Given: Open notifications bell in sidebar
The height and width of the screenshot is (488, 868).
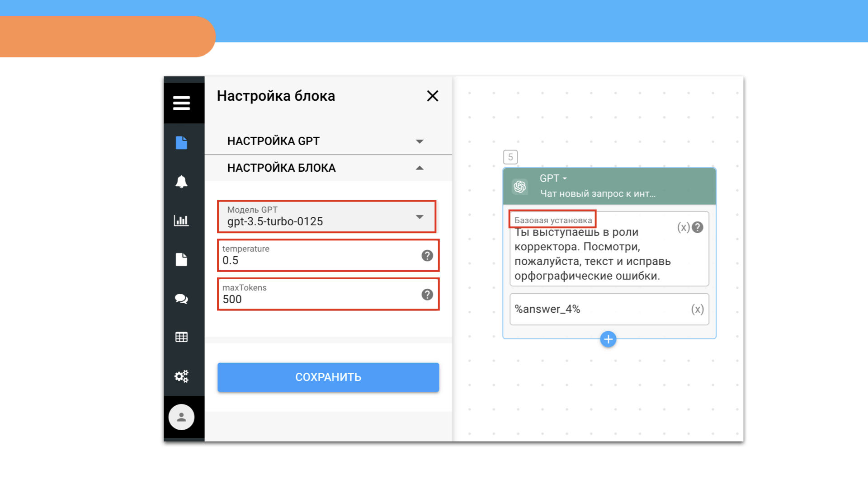Looking at the screenshot, I should point(181,182).
